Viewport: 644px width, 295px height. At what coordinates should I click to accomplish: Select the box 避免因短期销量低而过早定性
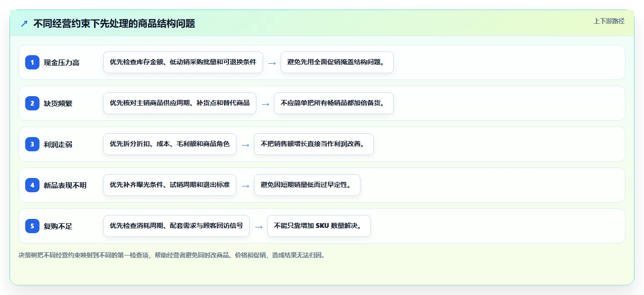pyautogui.click(x=307, y=185)
